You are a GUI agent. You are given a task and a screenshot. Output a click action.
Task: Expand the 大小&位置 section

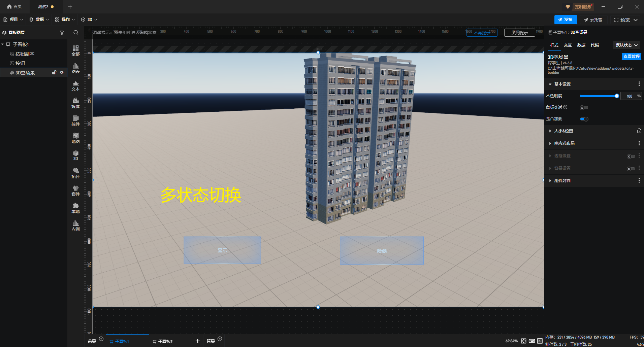563,131
